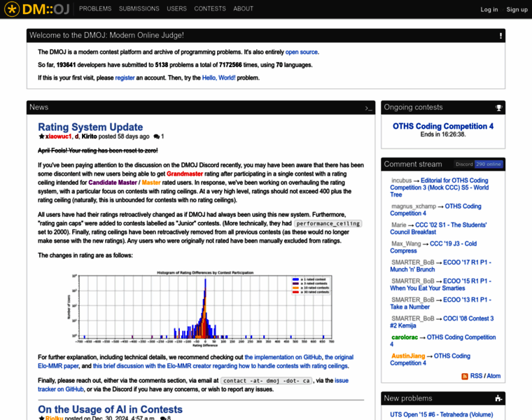Click the terminal icon in News header
The image size is (532, 420).
click(x=368, y=108)
